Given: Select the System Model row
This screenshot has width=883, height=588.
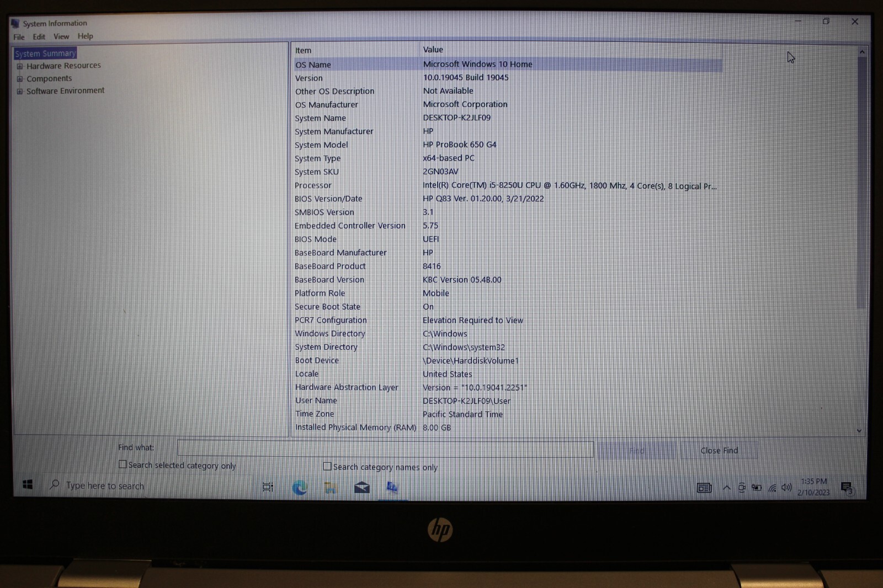Looking at the screenshot, I should click(508, 145).
